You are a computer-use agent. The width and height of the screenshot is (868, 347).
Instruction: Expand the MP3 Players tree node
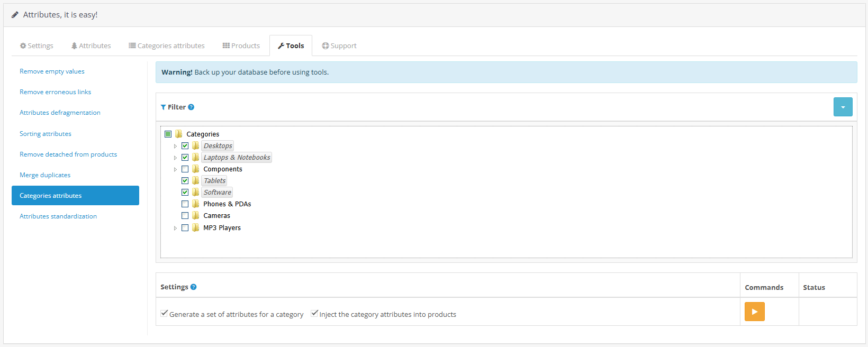point(175,228)
